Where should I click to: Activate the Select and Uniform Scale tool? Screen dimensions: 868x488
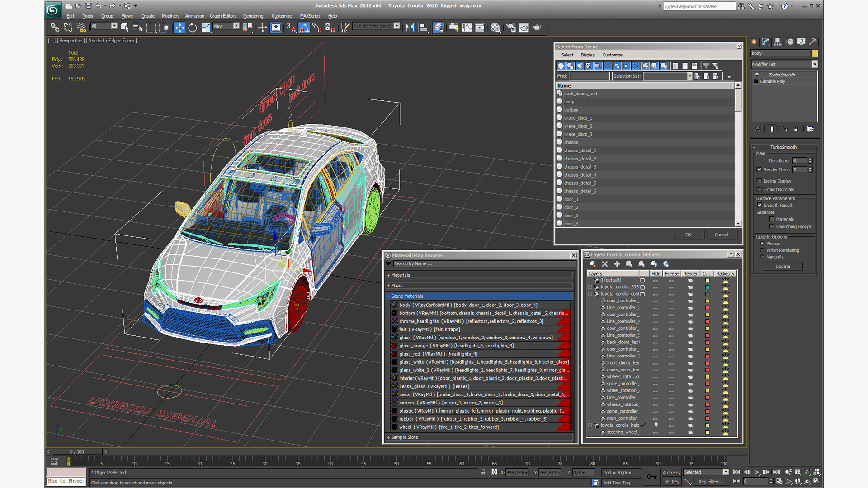[206, 28]
